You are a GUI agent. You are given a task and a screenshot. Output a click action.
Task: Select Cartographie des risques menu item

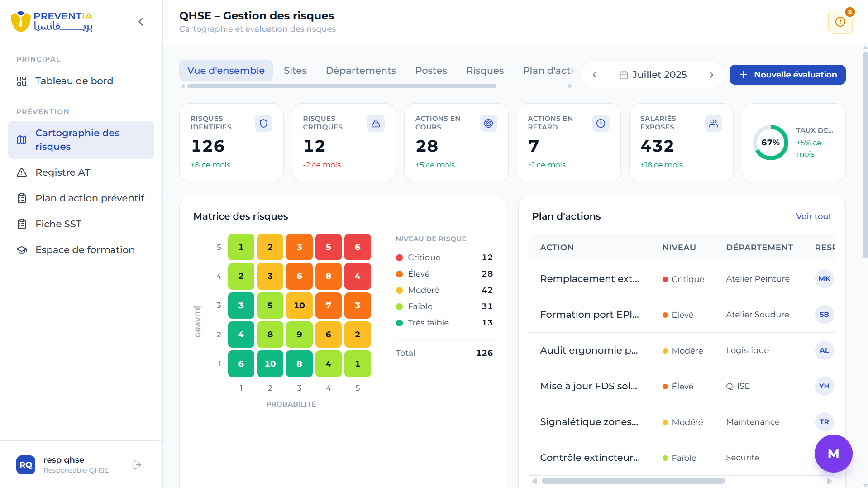coord(81,140)
